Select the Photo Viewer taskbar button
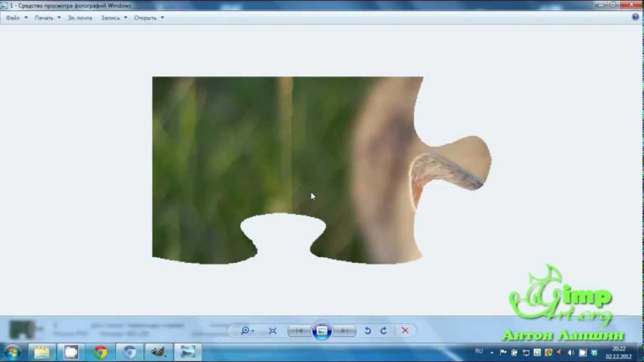This screenshot has height=362, width=644. [x=188, y=352]
